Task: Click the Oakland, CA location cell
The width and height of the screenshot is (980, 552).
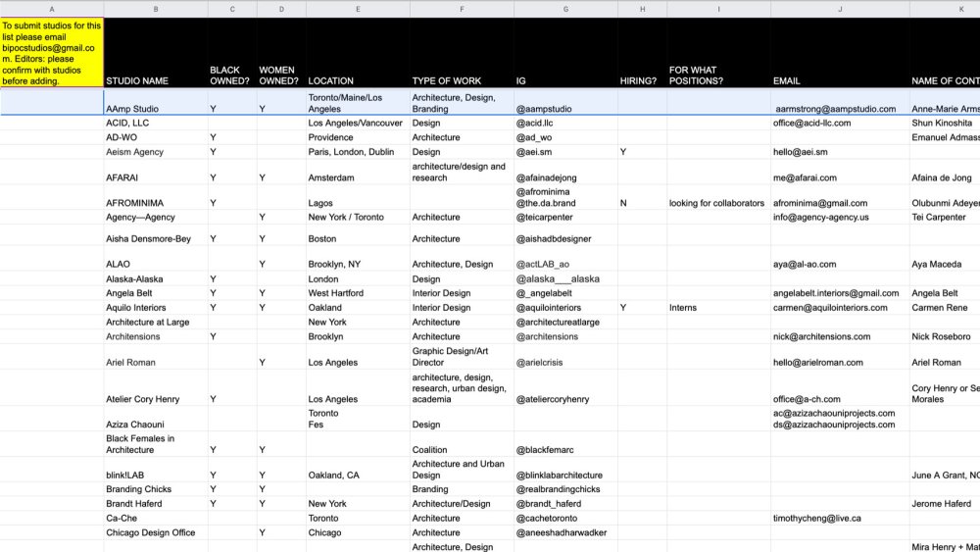Action: coord(358,470)
